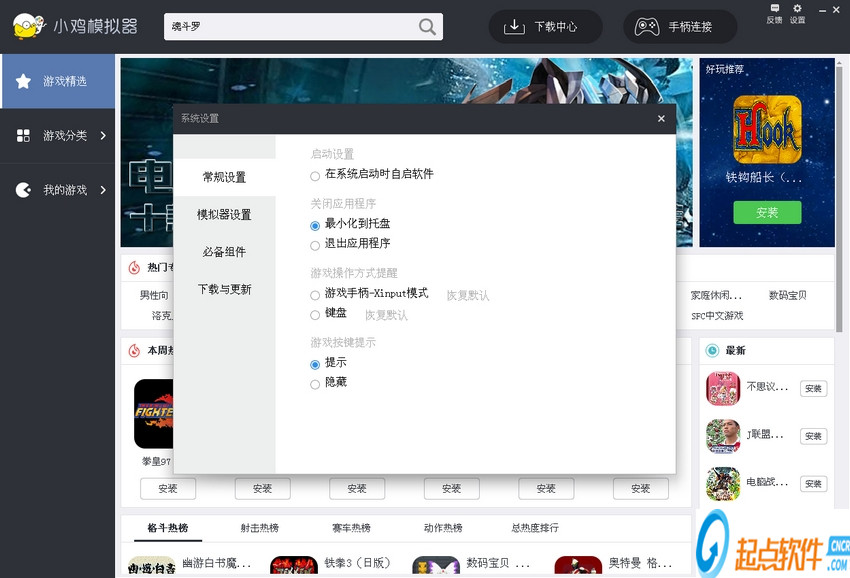850x578 pixels.
Task: Open the 总热度排行 tab
Action: (x=535, y=528)
